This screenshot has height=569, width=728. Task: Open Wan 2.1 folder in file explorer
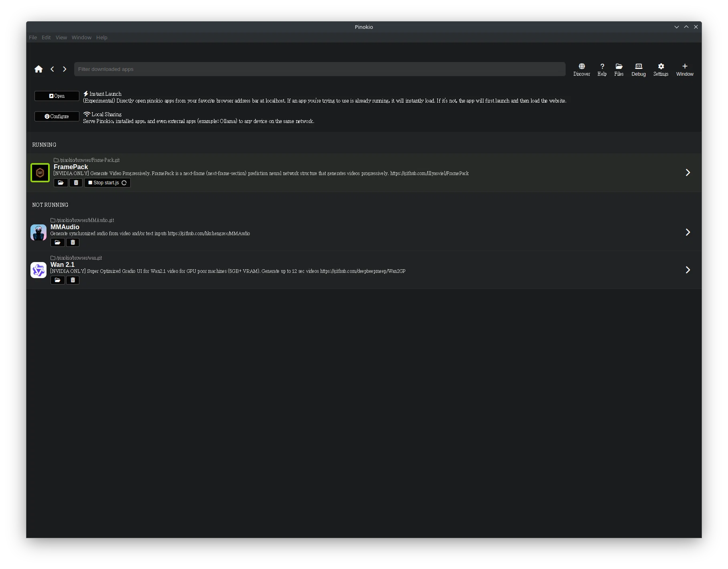(x=57, y=280)
